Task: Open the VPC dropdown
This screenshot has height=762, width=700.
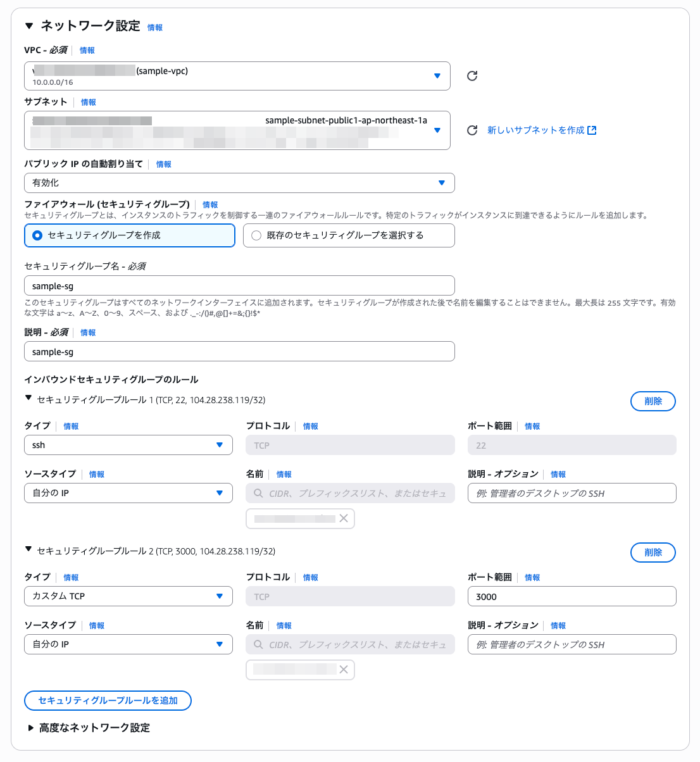Action: pyautogui.click(x=237, y=76)
